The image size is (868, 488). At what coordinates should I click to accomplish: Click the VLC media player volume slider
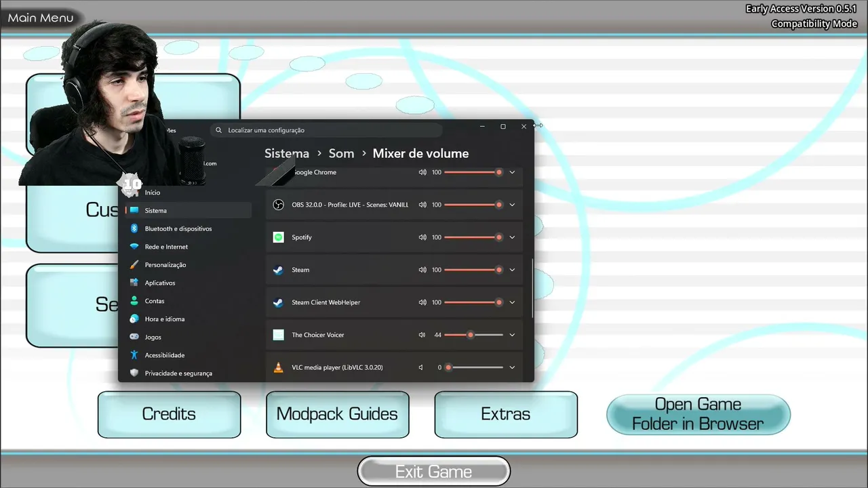point(473,367)
